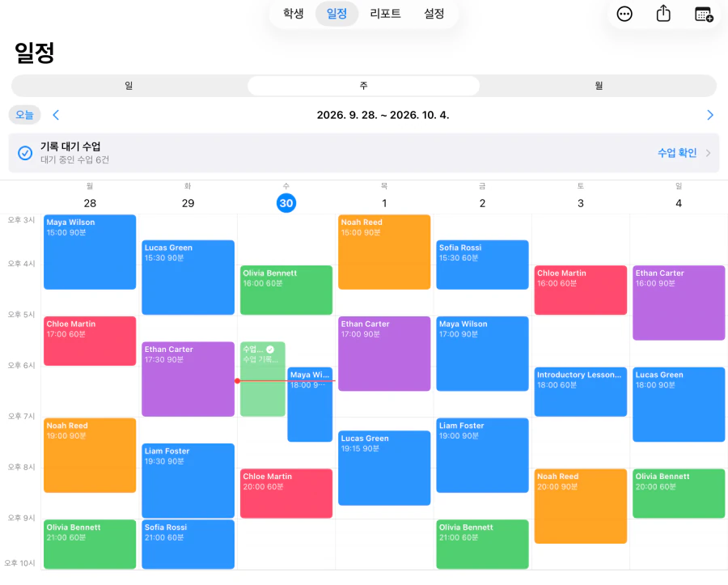Open the 설정 tab
The image size is (728, 585).
tap(434, 14)
